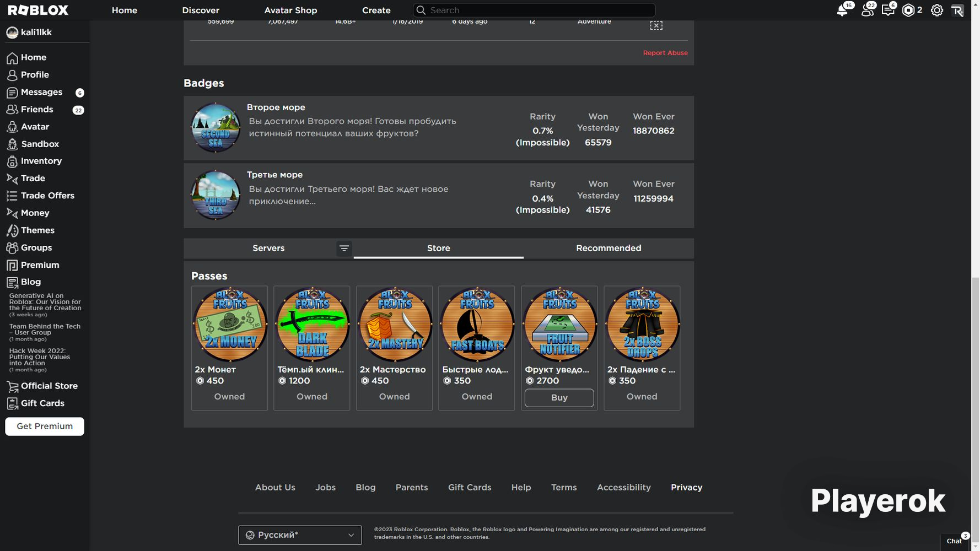Open friend requests icon in top bar
Image resolution: width=980 pixels, height=551 pixels.
(x=868, y=10)
